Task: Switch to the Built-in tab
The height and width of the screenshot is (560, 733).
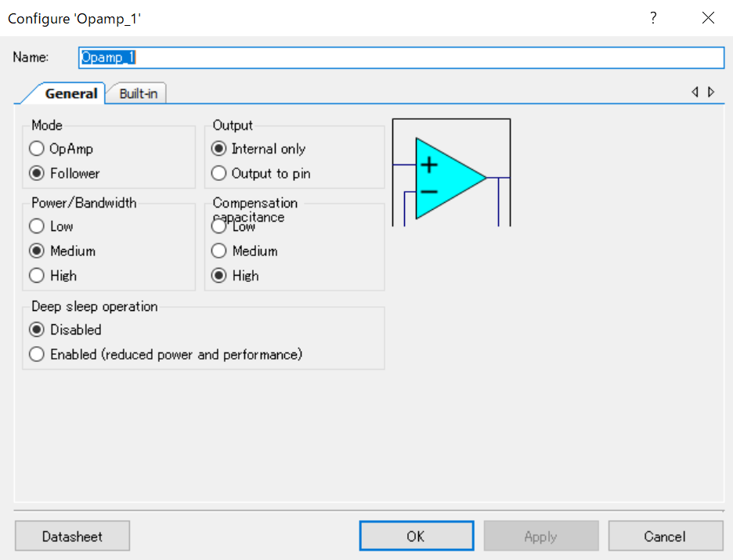Action: pyautogui.click(x=138, y=94)
